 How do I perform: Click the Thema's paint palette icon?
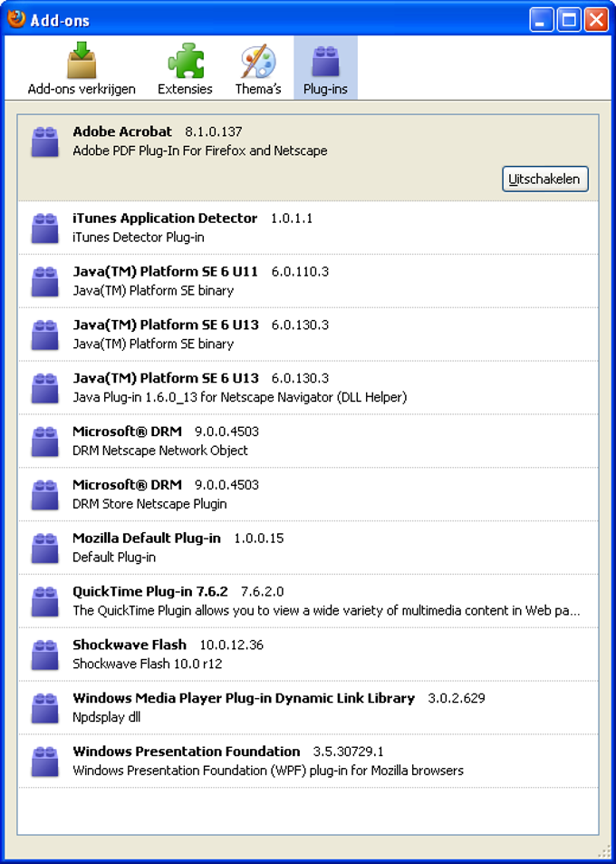(x=258, y=62)
